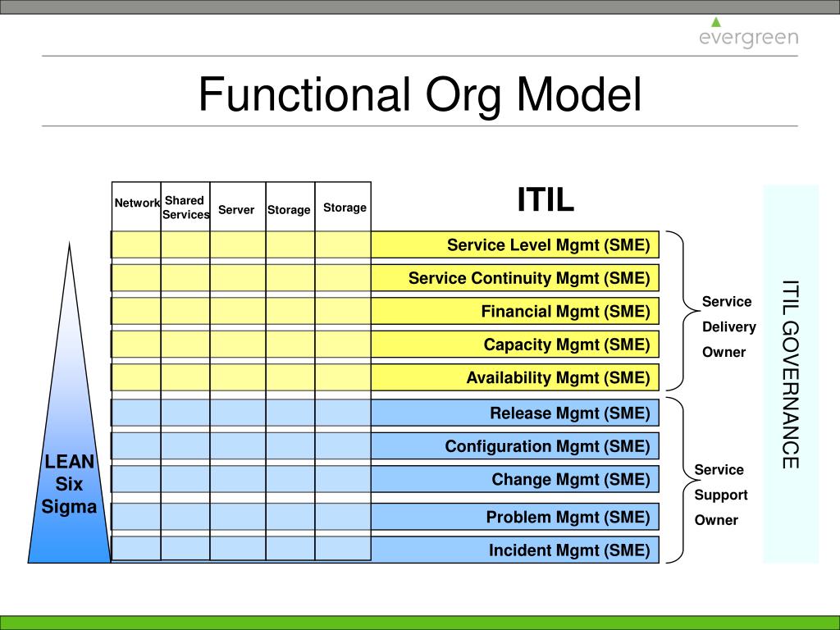Viewport: 840px width, 630px height.
Task: Click the evergreen logo
Action: 748,33
